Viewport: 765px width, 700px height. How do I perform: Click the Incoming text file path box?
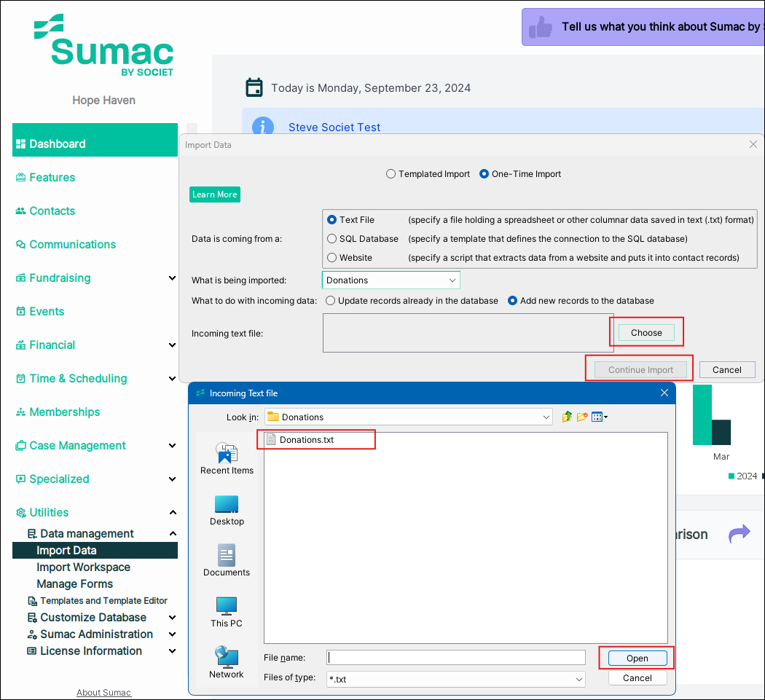coord(468,333)
